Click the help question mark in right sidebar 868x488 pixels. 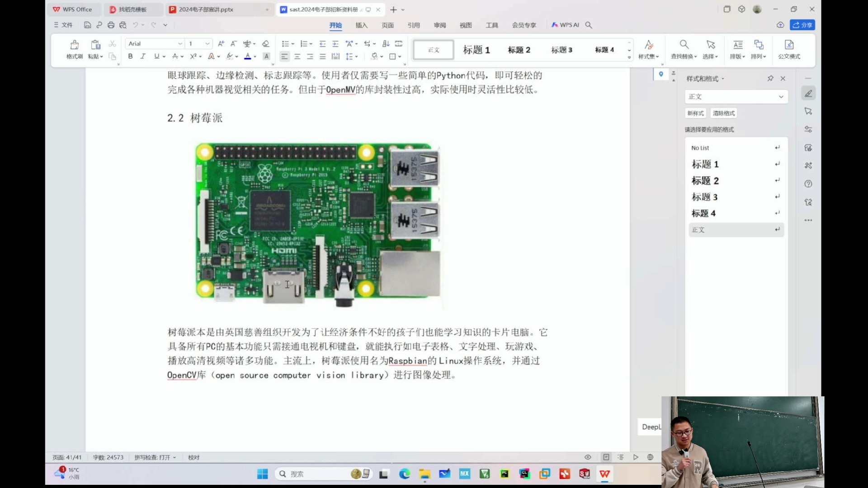coord(808,184)
